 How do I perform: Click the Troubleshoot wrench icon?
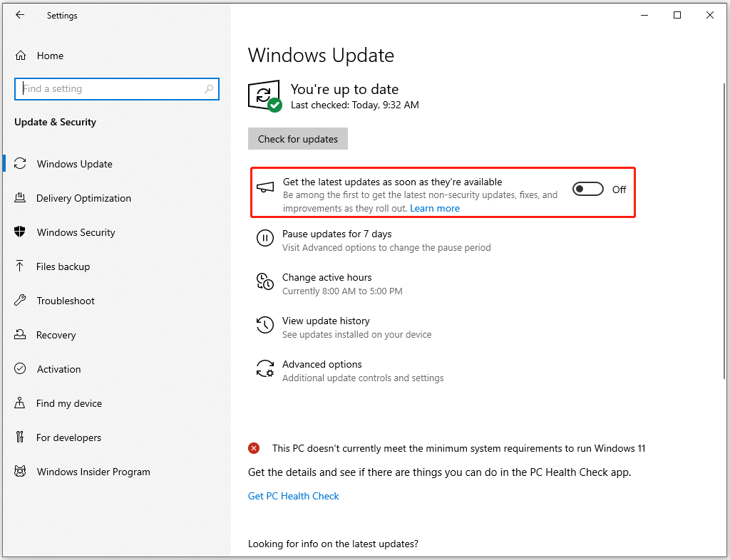click(20, 301)
